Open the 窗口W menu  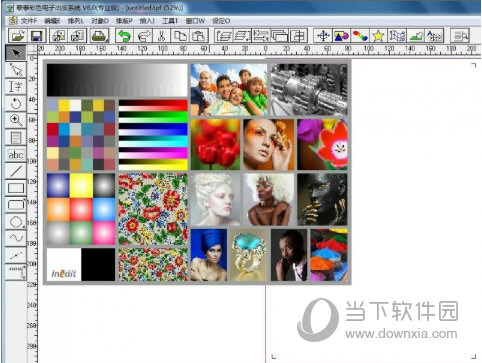195,21
